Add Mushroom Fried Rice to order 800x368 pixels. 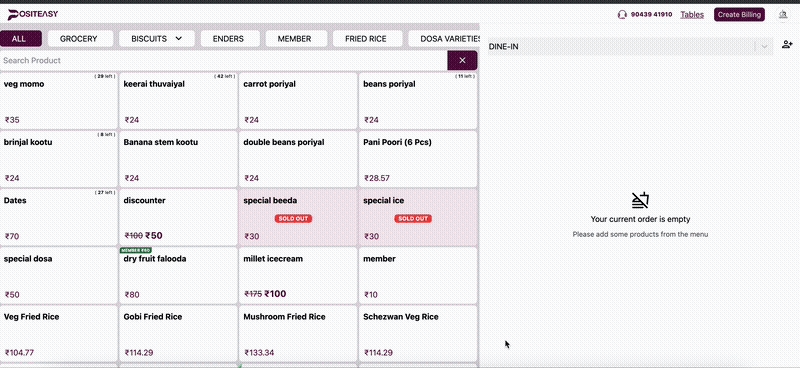298,333
